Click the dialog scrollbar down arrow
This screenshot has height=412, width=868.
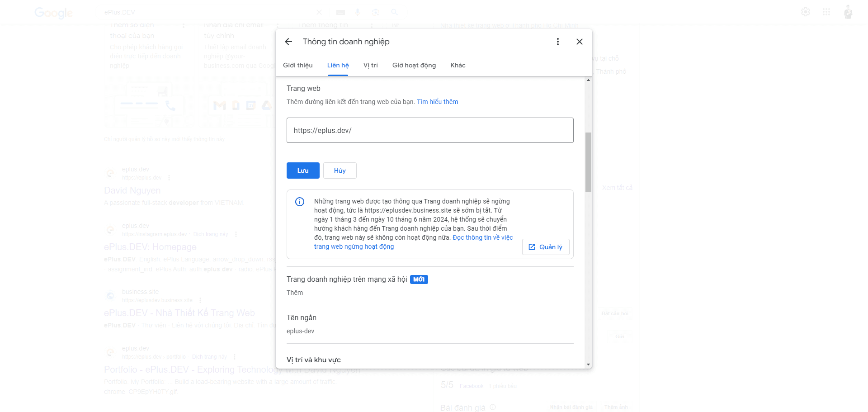[588, 365]
